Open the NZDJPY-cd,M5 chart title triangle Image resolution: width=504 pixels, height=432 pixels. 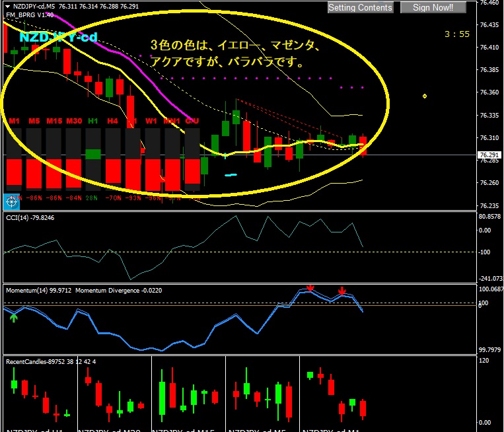tap(7, 5)
